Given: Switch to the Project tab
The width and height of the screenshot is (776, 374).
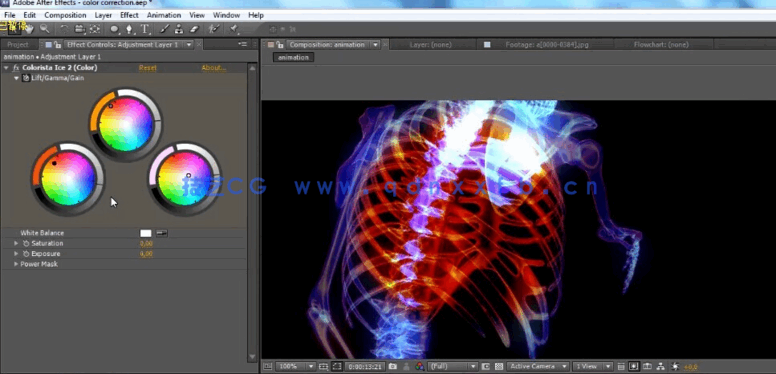Looking at the screenshot, I should (x=18, y=45).
